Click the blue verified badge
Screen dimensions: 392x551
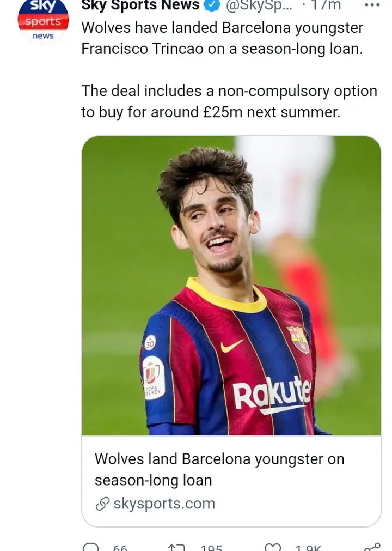212,5
